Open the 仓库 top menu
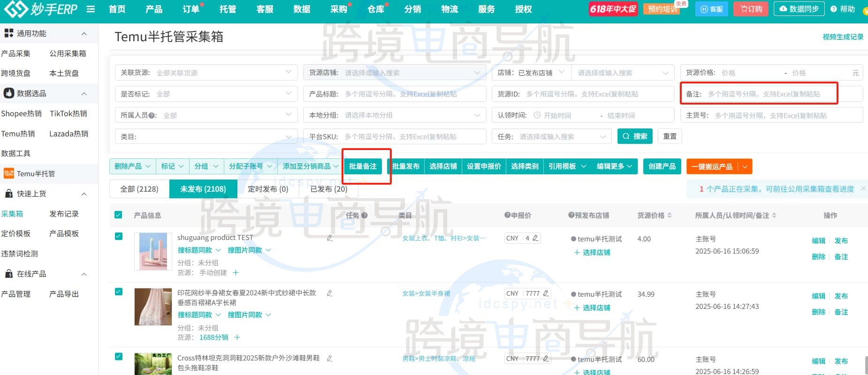The height and width of the screenshot is (375, 868). point(375,9)
